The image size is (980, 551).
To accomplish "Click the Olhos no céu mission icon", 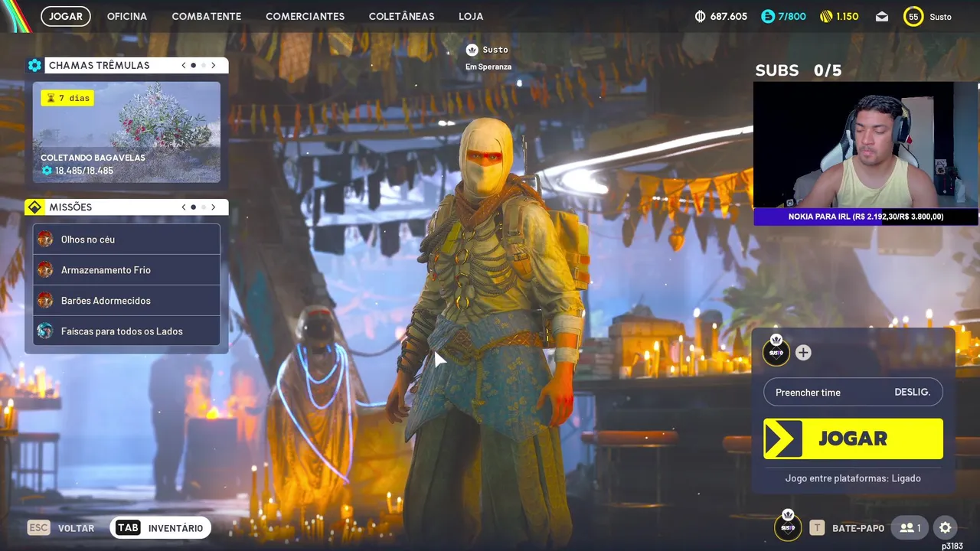I will click(45, 239).
